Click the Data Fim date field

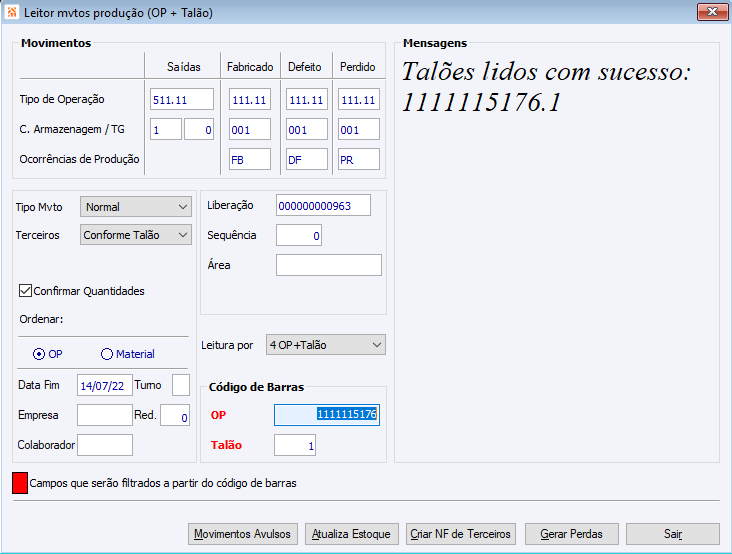pyautogui.click(x=105, y=385)
